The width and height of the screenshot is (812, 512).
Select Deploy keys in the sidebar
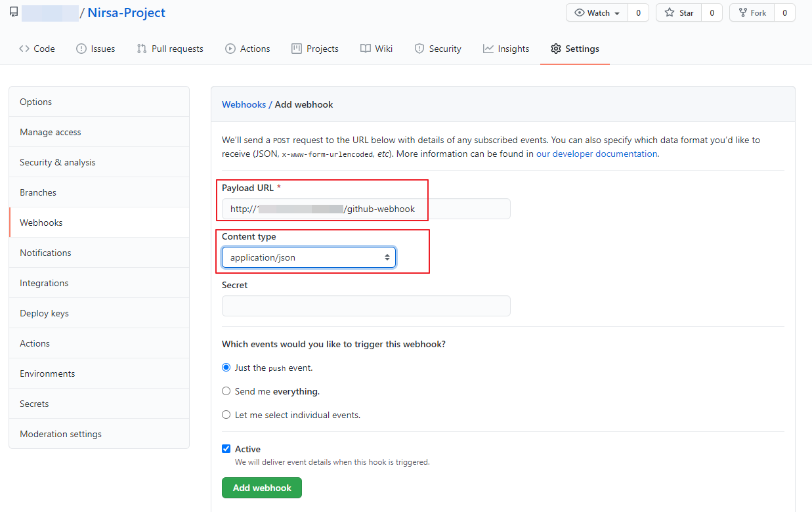(99, 313)
